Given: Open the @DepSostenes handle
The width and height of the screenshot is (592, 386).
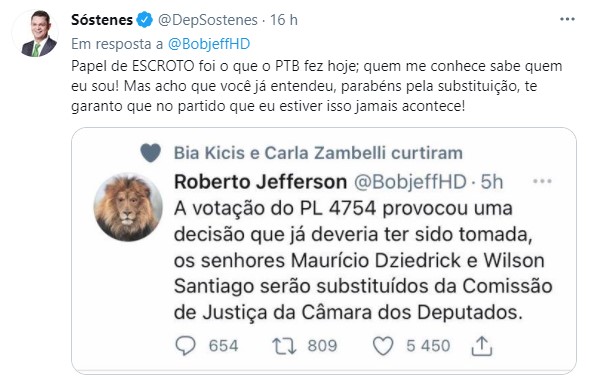Looking at the screenshot, I should pos(208,20).
